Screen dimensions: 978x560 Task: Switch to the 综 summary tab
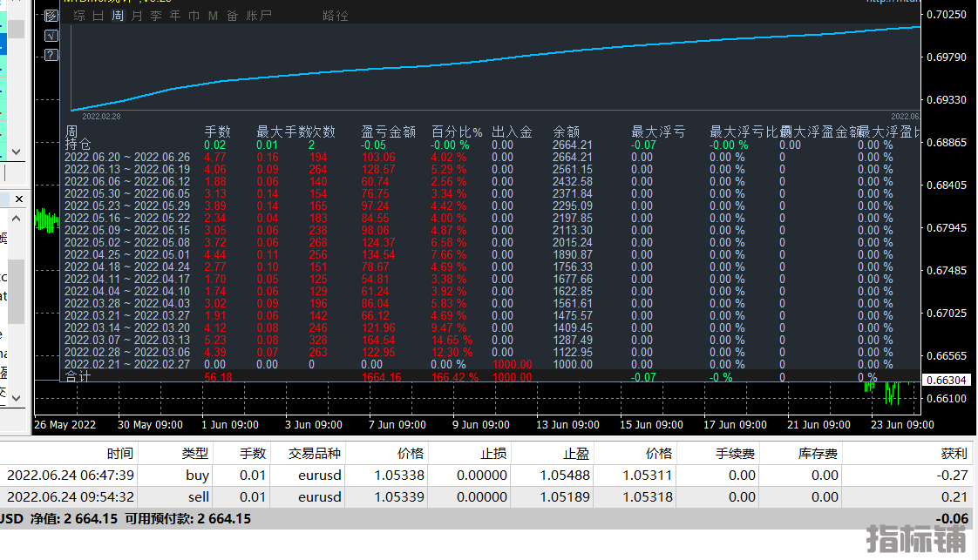pos(79,16)
